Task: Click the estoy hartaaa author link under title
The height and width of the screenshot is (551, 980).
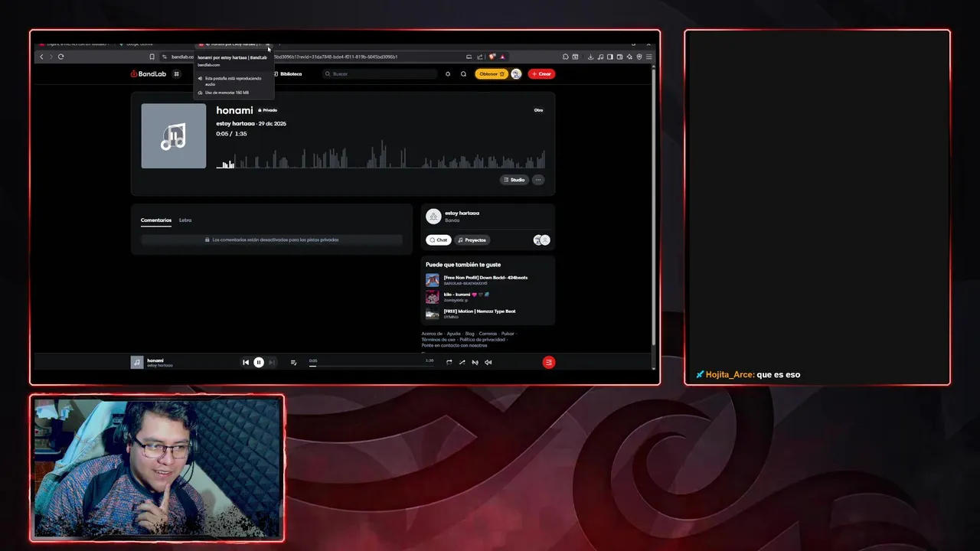Action: point(235,123)
